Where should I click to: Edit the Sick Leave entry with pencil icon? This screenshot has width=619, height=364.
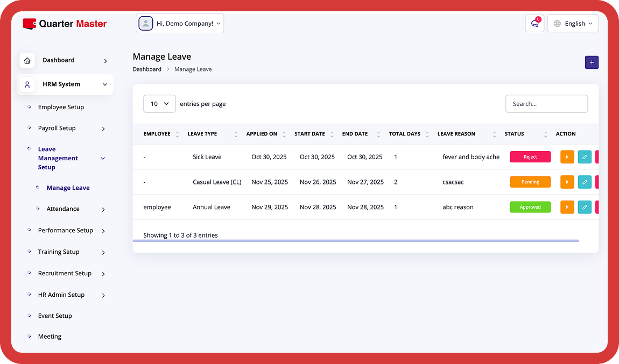[x=585, y=156]
